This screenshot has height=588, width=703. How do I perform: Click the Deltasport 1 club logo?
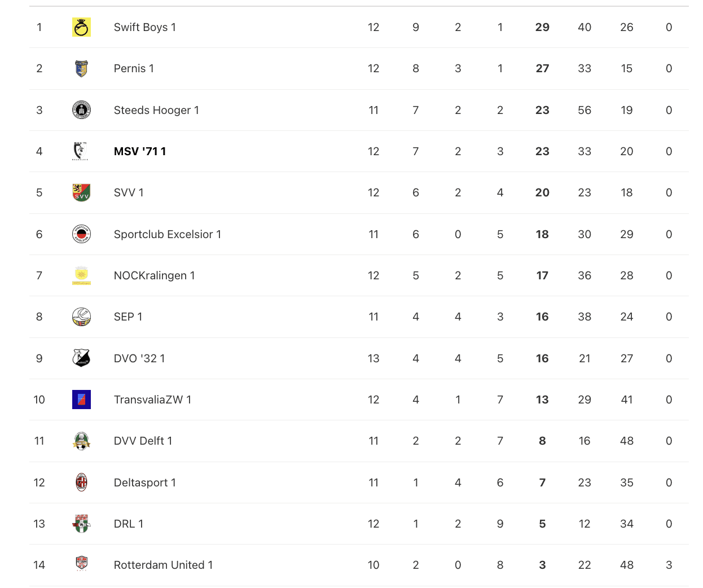[x=81, y=482]
